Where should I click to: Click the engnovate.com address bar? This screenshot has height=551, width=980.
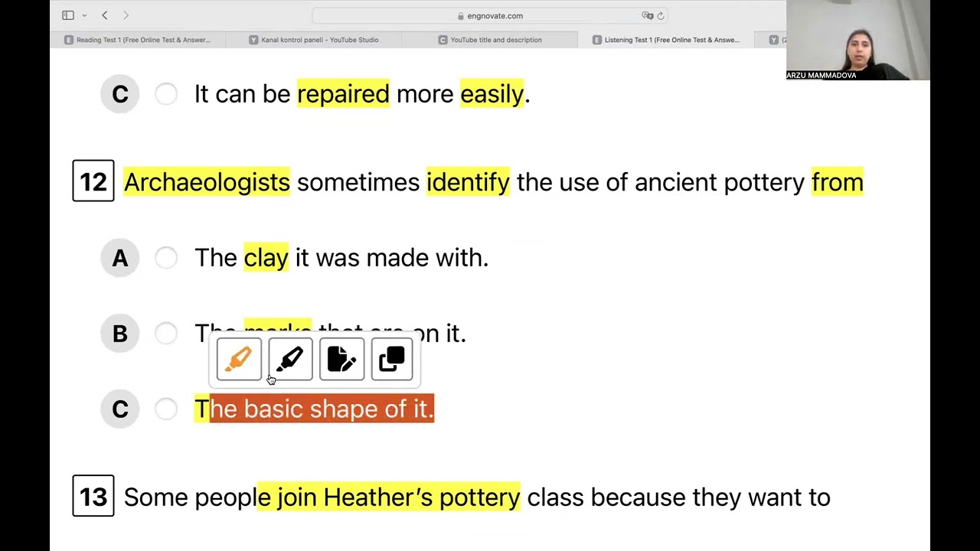tap(490, 15)
